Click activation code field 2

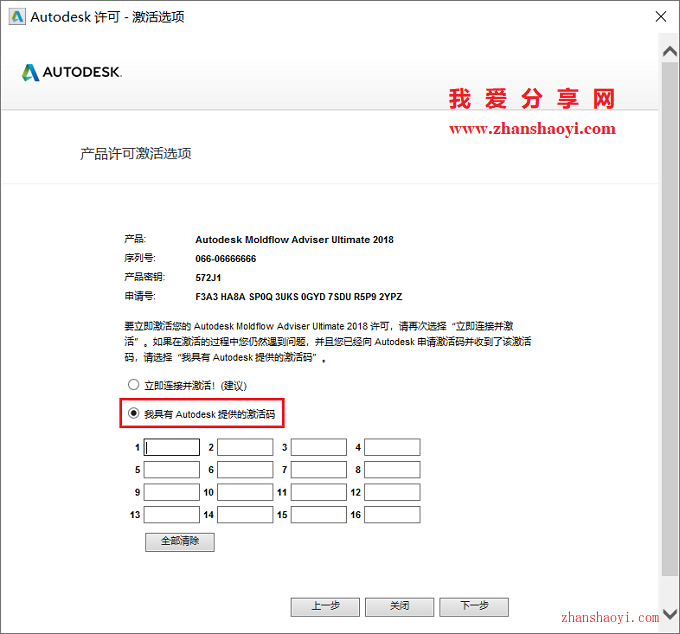tap(245, 447)
